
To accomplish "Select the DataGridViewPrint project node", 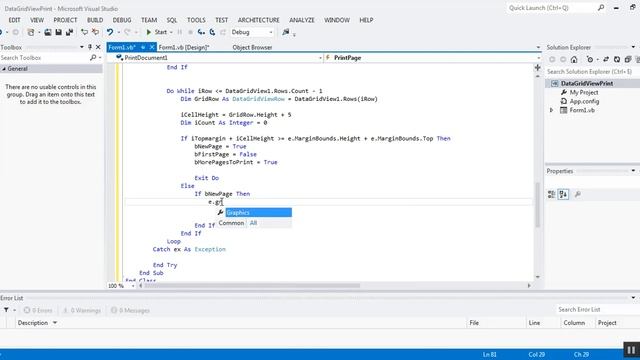I will click(587, 83).
